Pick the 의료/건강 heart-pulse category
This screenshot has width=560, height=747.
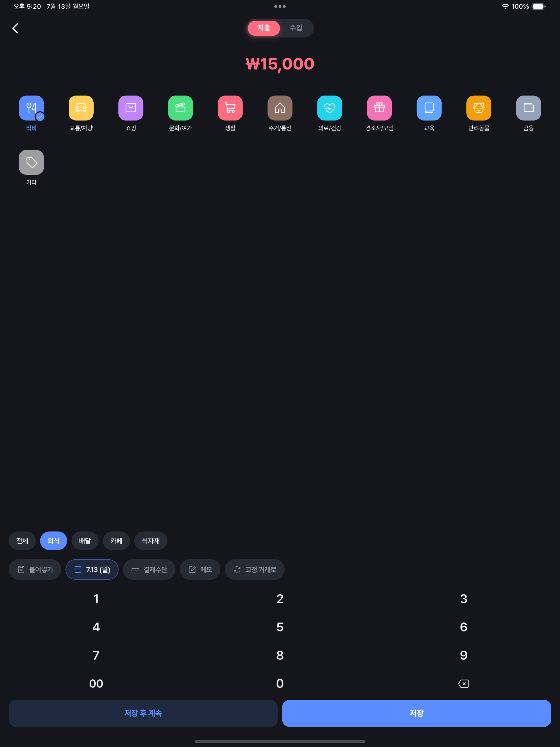330,108
